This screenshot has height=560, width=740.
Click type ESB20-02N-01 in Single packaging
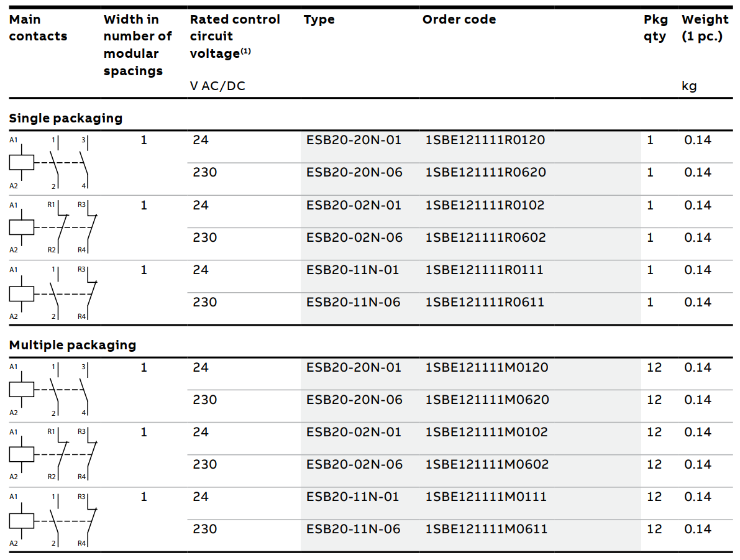point(354,205)
